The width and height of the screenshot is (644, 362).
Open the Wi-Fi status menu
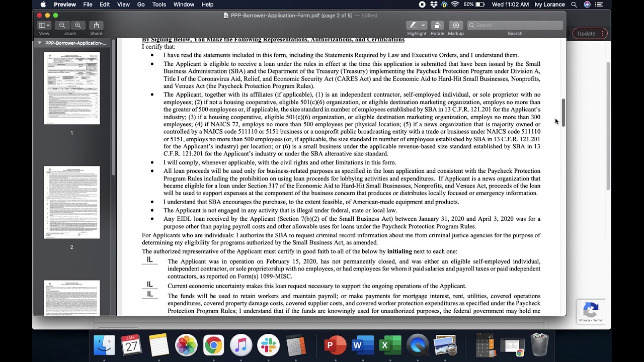point(455,5)
